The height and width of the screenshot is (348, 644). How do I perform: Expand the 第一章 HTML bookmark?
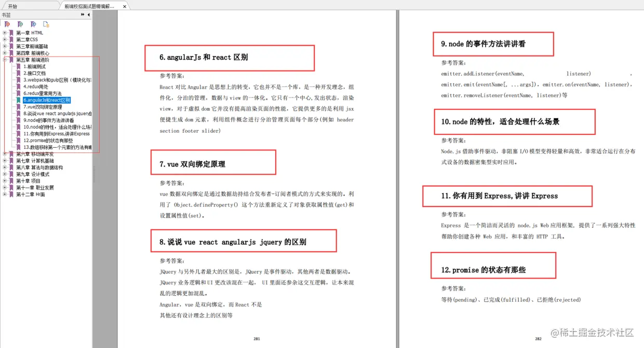pos(5,32)
